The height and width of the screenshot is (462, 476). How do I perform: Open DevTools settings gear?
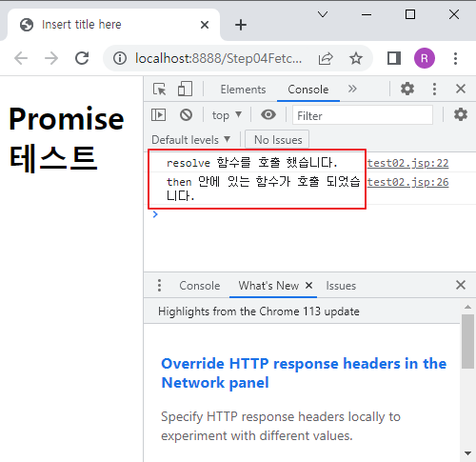(x=407, y=89)
